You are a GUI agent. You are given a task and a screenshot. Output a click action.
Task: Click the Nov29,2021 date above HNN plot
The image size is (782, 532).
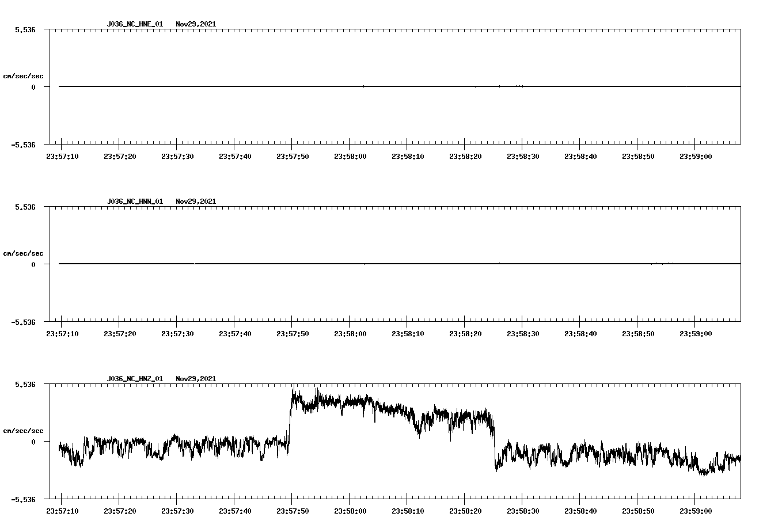(196, 202)
